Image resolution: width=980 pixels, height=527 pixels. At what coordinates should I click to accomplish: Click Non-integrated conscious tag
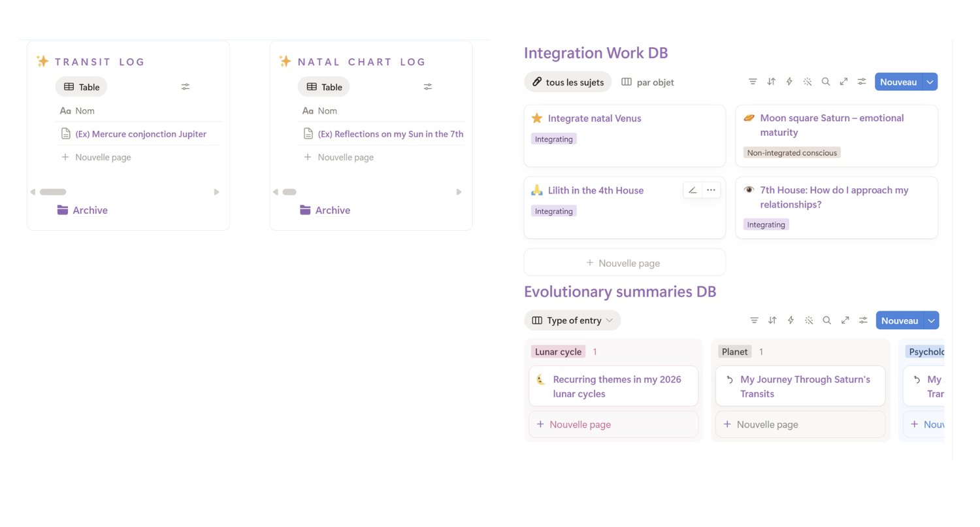[792, 152]
